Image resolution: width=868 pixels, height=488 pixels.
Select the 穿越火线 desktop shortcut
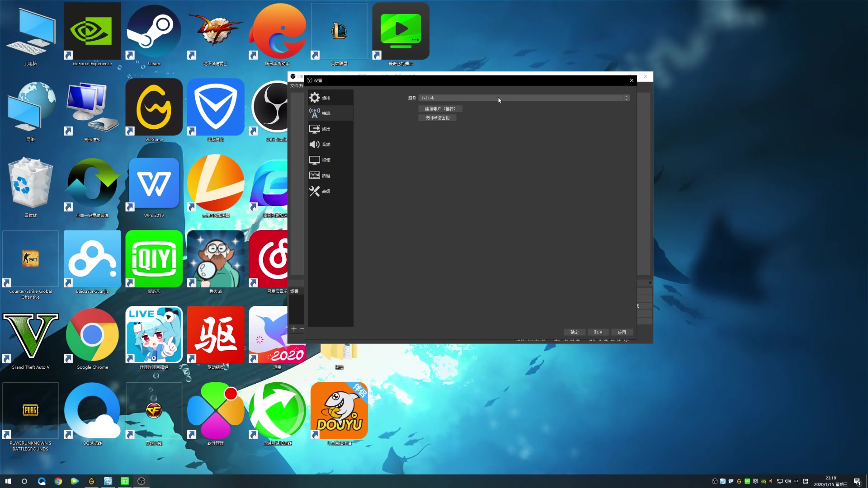[x=154, y=415]
